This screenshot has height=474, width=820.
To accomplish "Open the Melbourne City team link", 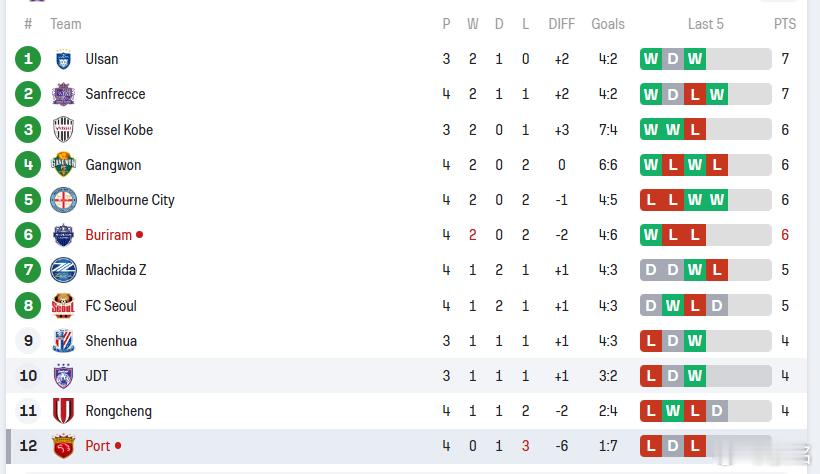I will point(130,200).
